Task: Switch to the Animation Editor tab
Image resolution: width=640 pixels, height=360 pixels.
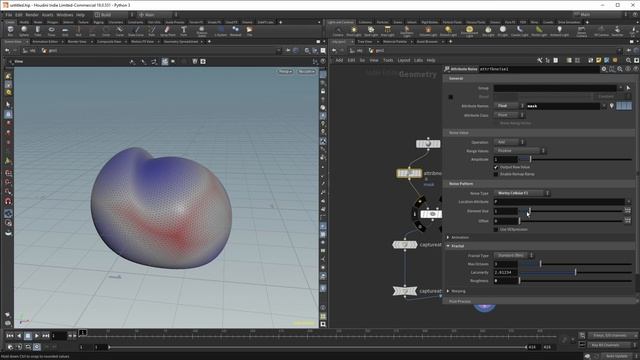Action: tap(45, 42)
